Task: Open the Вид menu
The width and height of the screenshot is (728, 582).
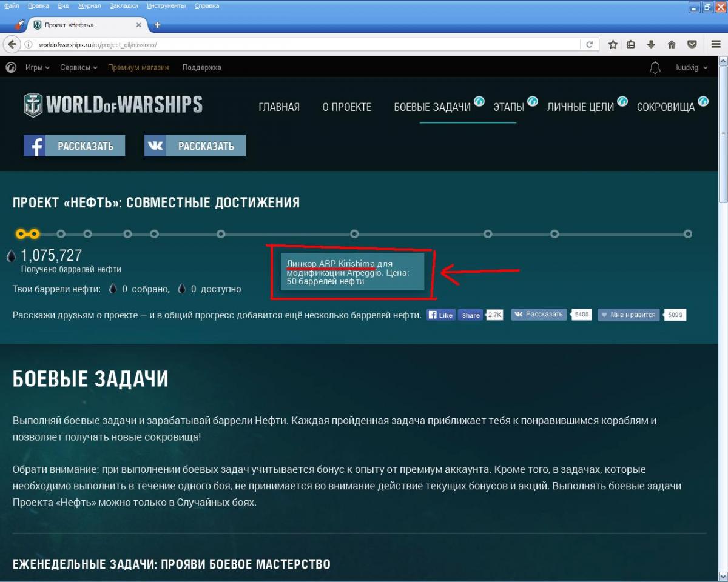Action: (63, 5)
